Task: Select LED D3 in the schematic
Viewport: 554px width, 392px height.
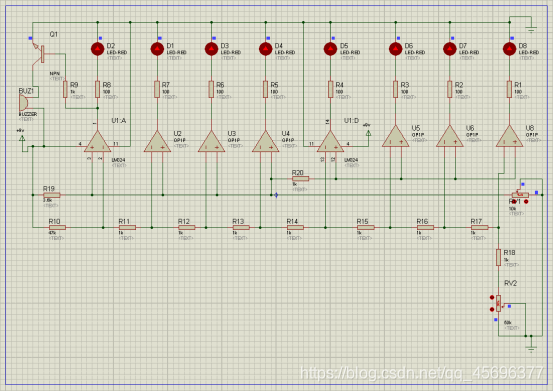Action: click(x=211, y=49)
